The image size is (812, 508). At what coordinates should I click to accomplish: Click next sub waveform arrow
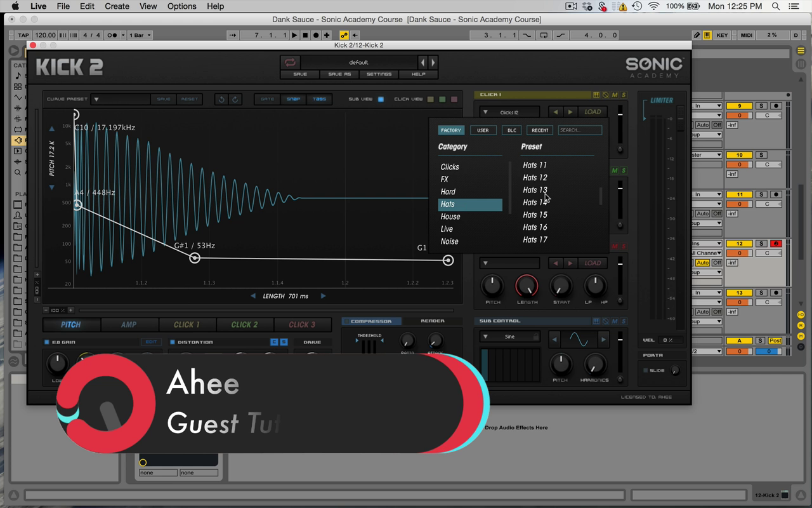(603, 340)
